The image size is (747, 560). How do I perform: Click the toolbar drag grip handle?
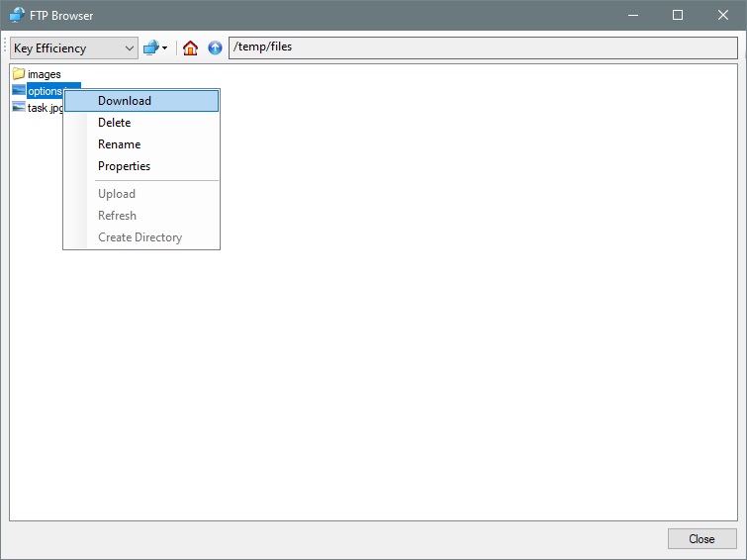(x=5, y=47)
